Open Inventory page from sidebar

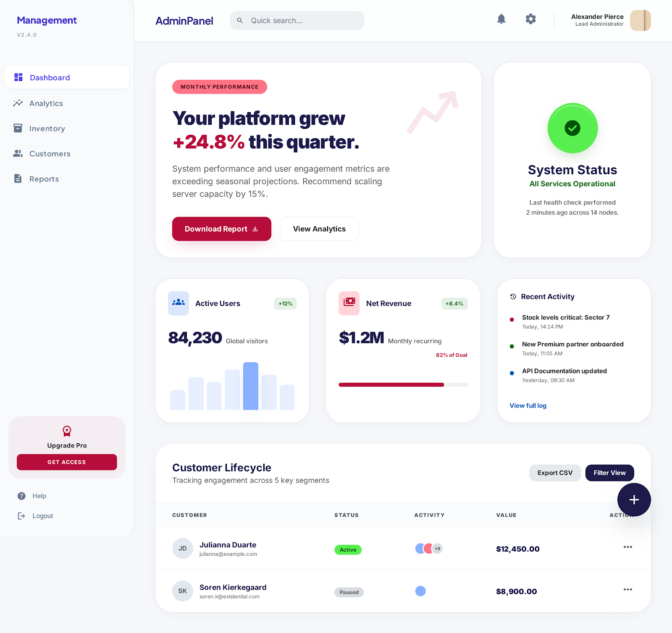coord(67,128)
